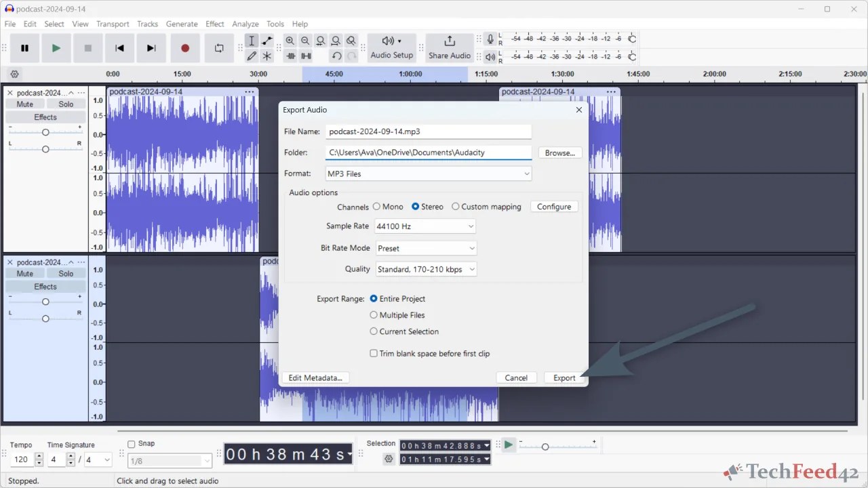Start playback with the green Play button
The image size is (868, 488).
[56, 48]
